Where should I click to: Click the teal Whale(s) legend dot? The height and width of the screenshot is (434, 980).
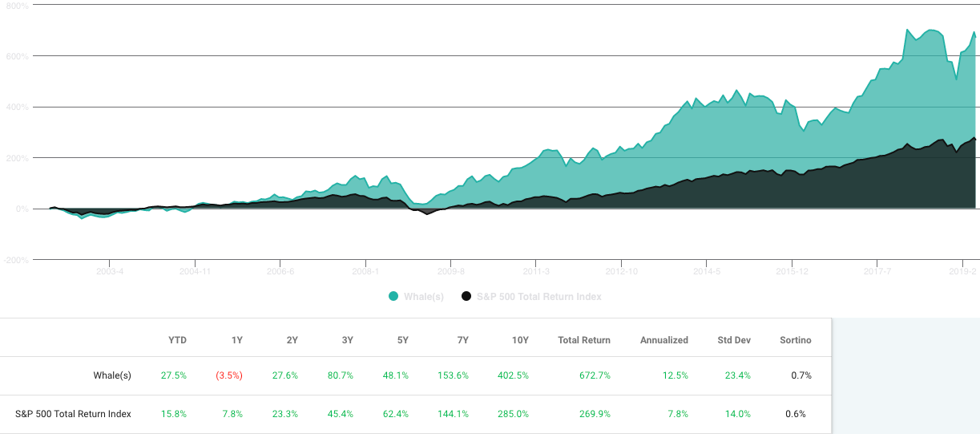coord(393,297)
